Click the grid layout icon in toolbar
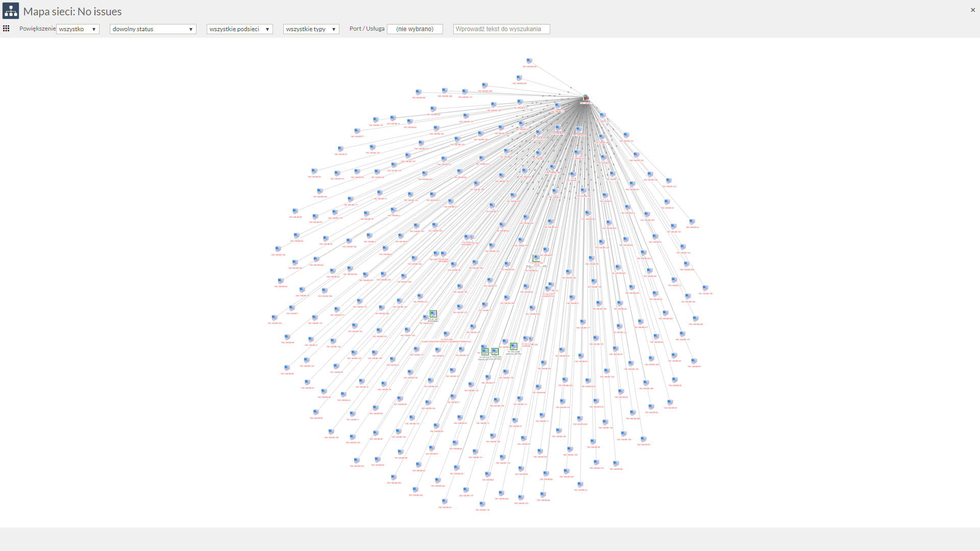This screenshot has width=980, height=551. pyautogui.click(x=6, y=29)
